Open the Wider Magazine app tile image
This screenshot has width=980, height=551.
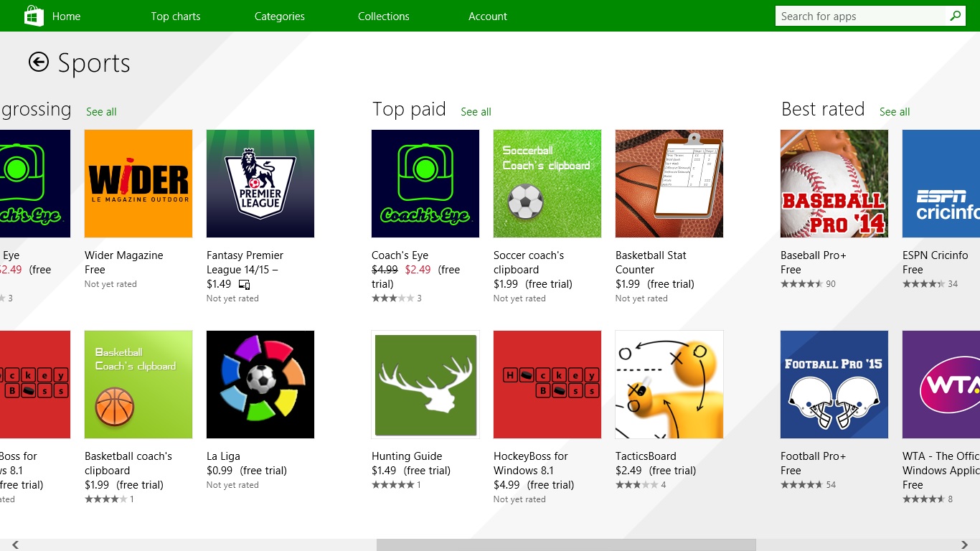click(x=138, y=184)
